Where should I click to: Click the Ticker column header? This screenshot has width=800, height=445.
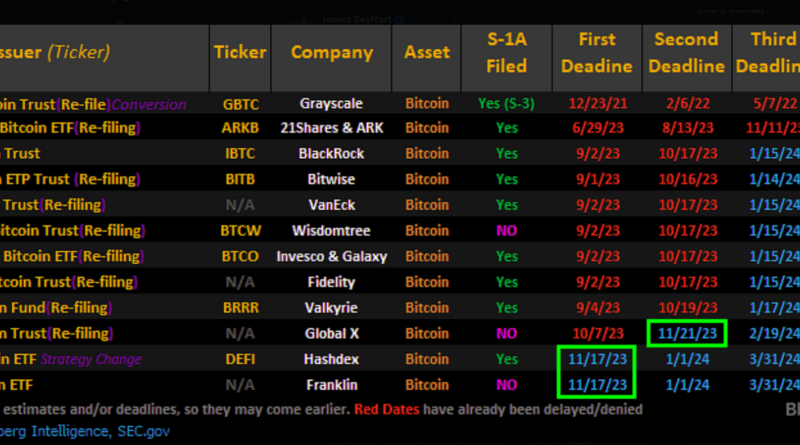click(x=240, y=52)
